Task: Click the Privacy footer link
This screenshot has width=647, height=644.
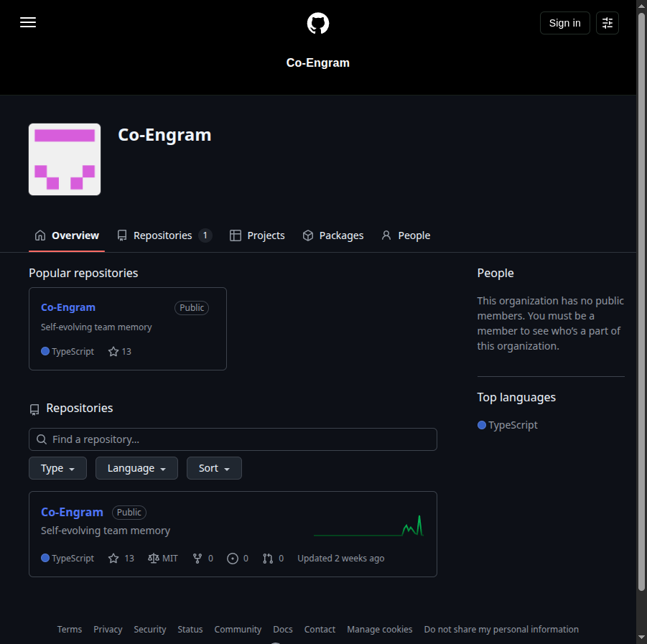Action: pos(108,629)
